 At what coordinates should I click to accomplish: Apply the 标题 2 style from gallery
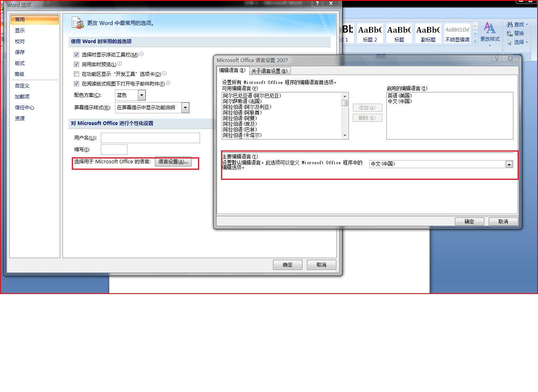[x=370, y=33]
